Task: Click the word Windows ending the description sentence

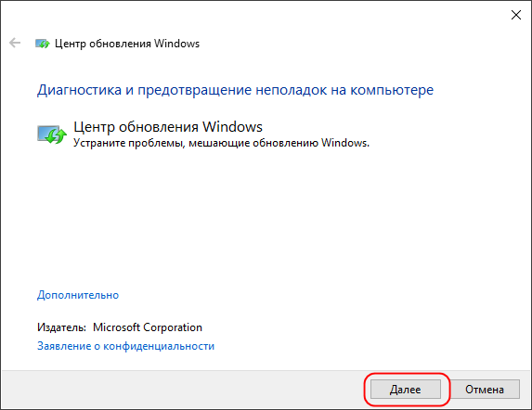Action: (345, 143)
